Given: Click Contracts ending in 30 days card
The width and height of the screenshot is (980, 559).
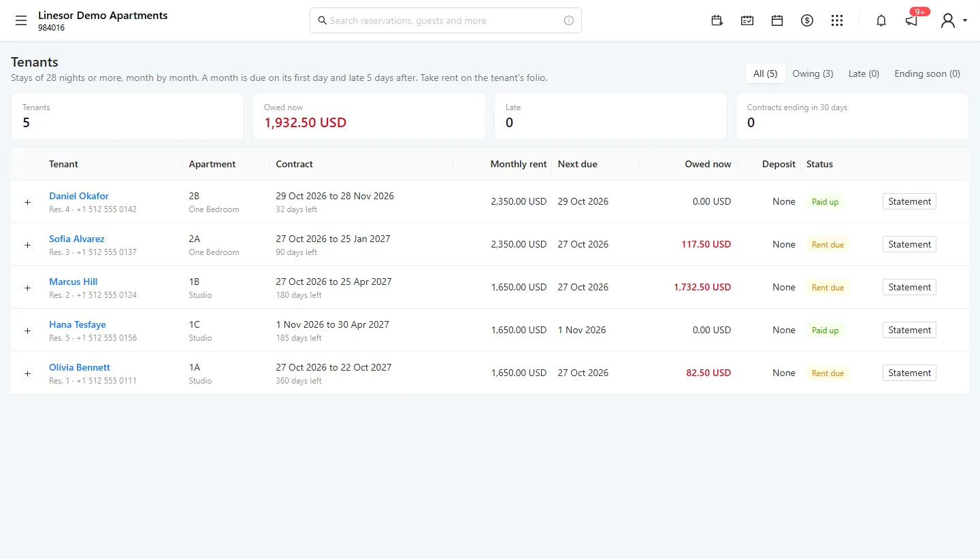Looking at the screenshot, I should pos(852,116).
